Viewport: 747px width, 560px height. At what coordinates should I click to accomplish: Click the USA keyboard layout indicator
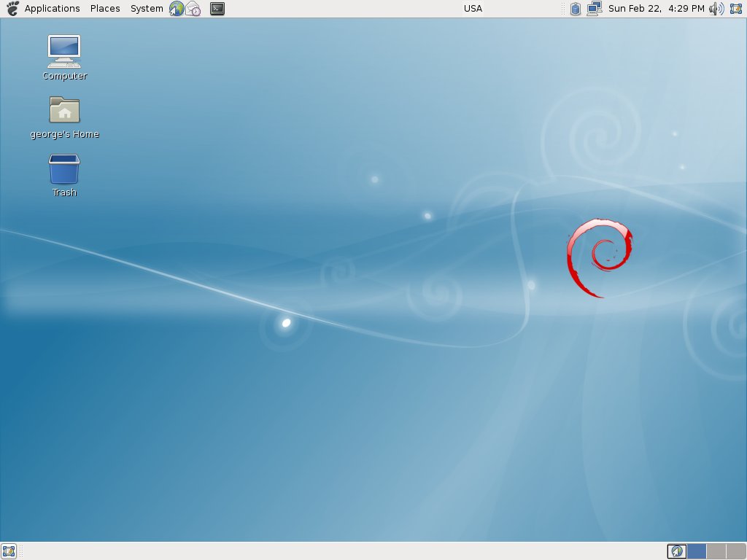[x=473, y=9]
